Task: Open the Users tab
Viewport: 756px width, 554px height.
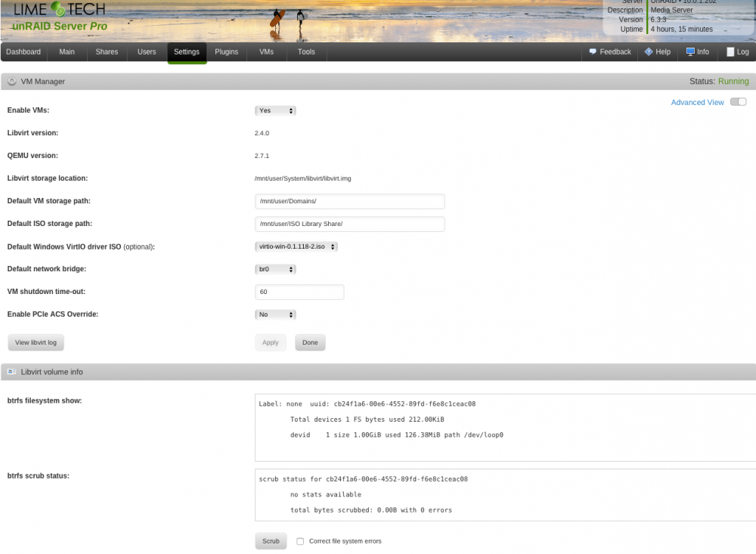Action: (147, 51)
